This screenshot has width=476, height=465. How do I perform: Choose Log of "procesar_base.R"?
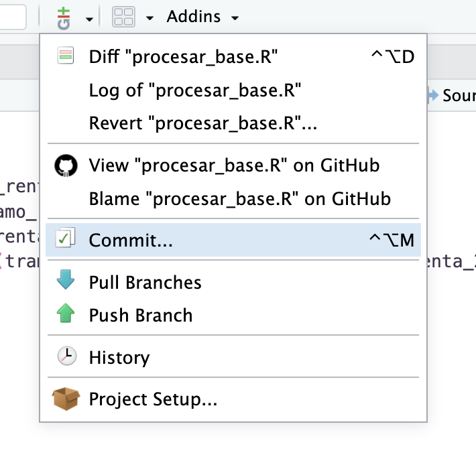[x=195, y=90]
